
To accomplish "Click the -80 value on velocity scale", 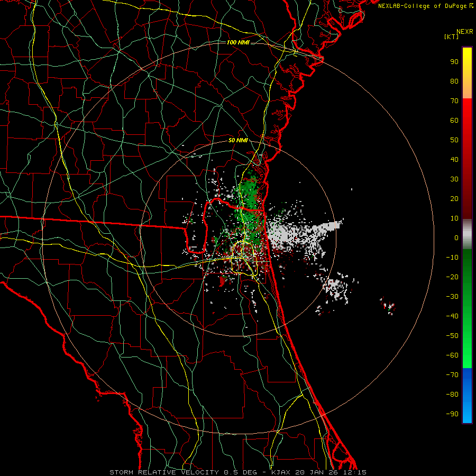I will (x=452, y=395).
